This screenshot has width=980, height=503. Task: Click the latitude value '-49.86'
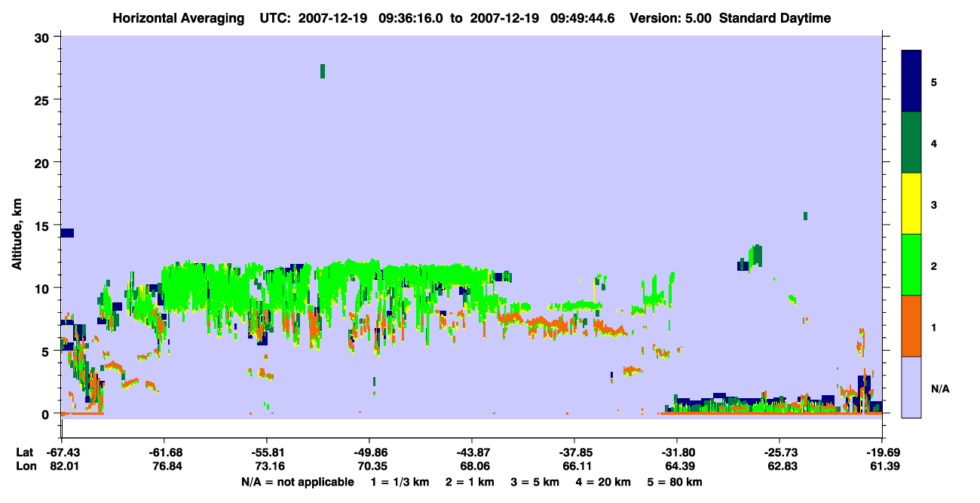click(369, 452)
